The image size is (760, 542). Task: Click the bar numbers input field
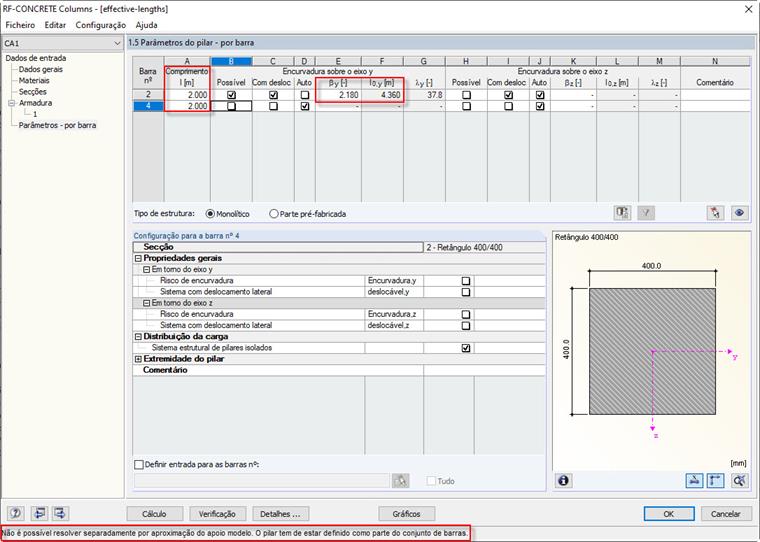(262, 480)
